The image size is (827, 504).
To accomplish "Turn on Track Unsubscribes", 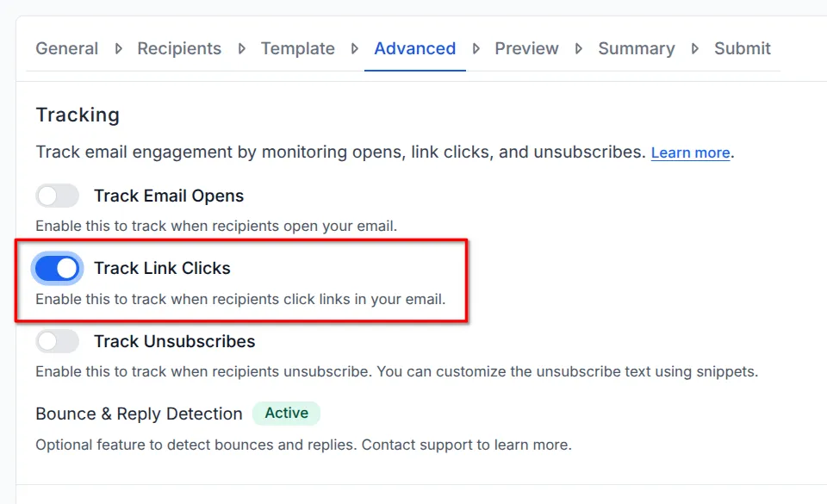I will pos(57,341).
